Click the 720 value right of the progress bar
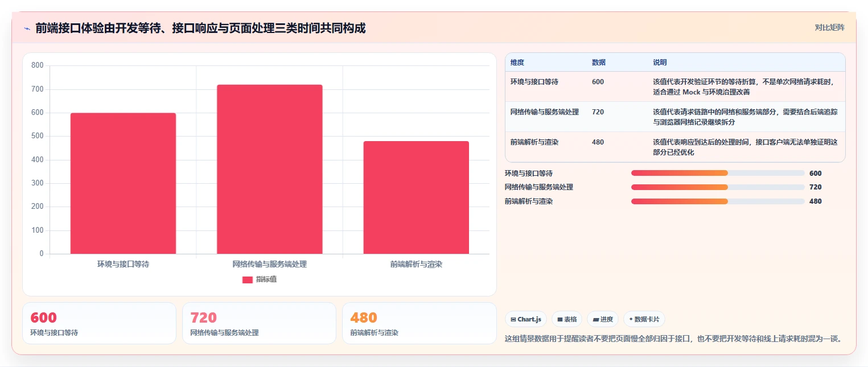Viewport: 868px width, 367px height. (816, 187)
